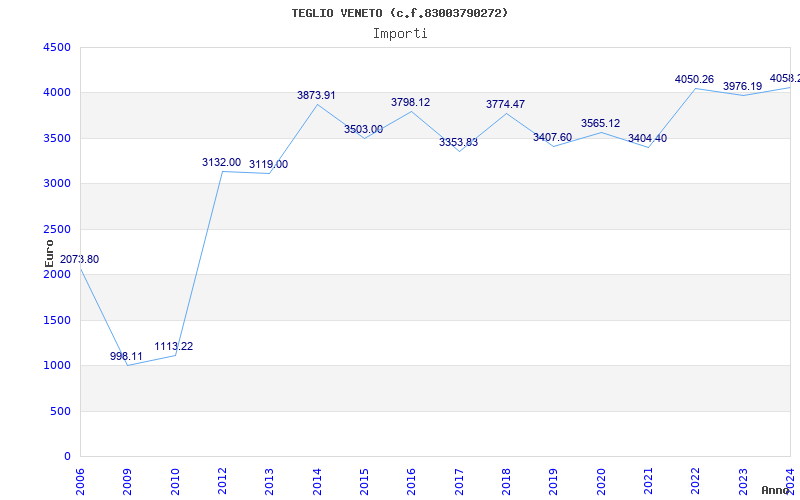This screenshot has height=500, width=800.
Task: Click the Euro y-axis title
Action: click(49, 253)
